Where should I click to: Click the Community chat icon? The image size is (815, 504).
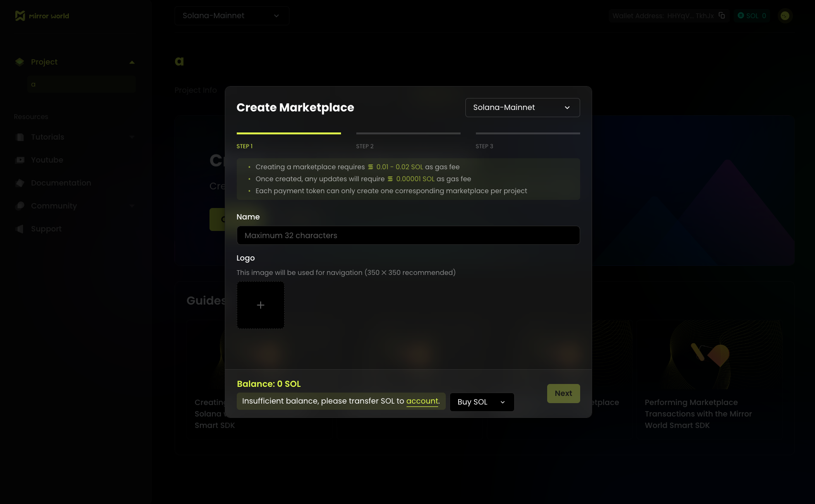(20, 206)
